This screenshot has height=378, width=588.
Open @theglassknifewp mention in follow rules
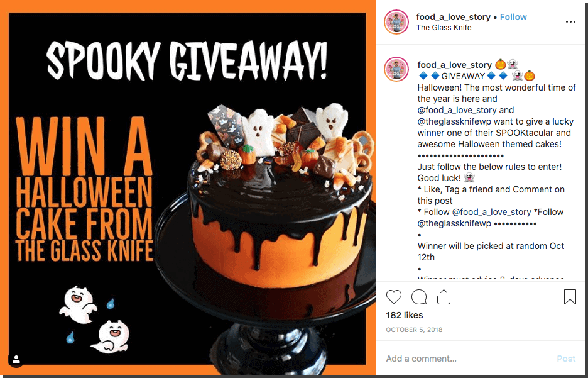454,224
